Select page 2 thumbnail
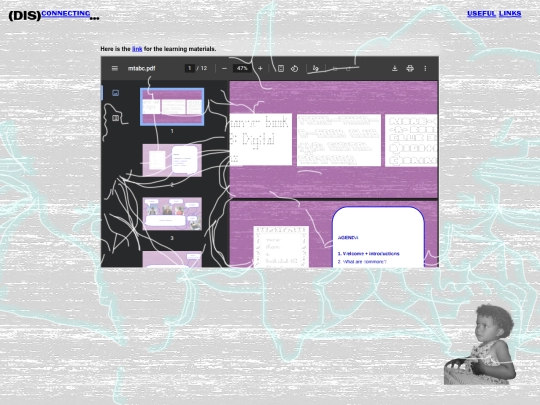The height and width of the screenshot is (405, 540). click(x=172, y=160)
